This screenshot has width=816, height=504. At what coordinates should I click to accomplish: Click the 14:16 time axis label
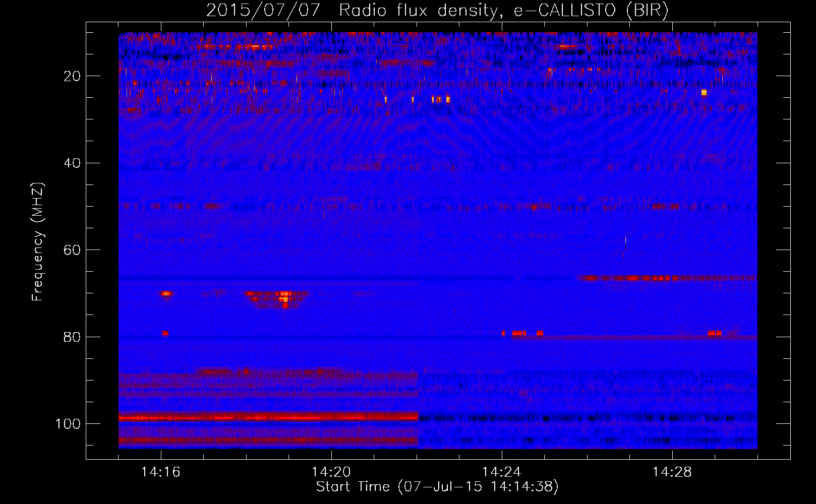[161, 472]
